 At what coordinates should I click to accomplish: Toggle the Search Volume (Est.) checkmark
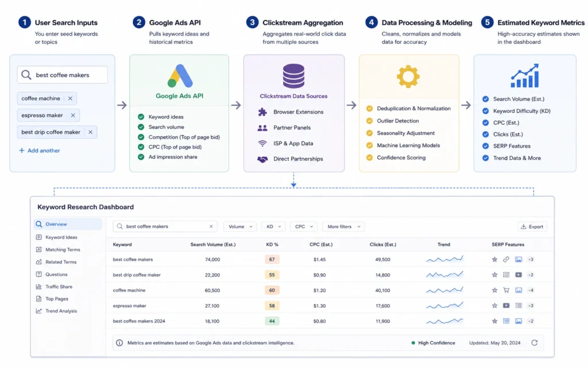(x=486, y=99)
